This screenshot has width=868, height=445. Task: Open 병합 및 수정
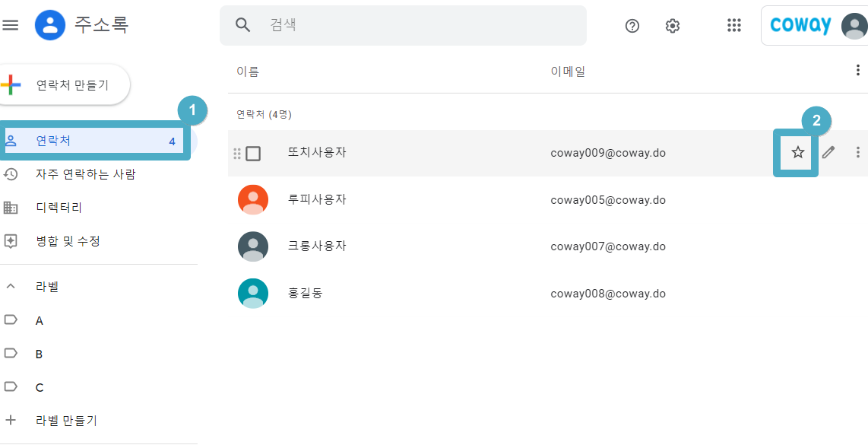tap(68, 241)
